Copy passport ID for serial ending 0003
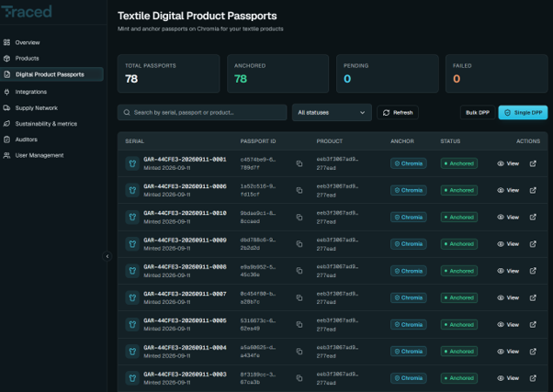This screenshot has width=553, height=392. (x=299, y=378)
